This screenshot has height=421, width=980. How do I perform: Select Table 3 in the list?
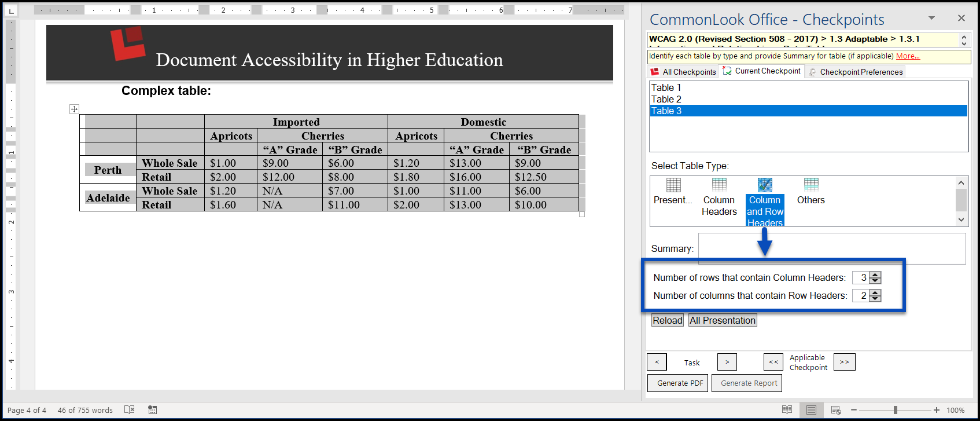[808, 111]
